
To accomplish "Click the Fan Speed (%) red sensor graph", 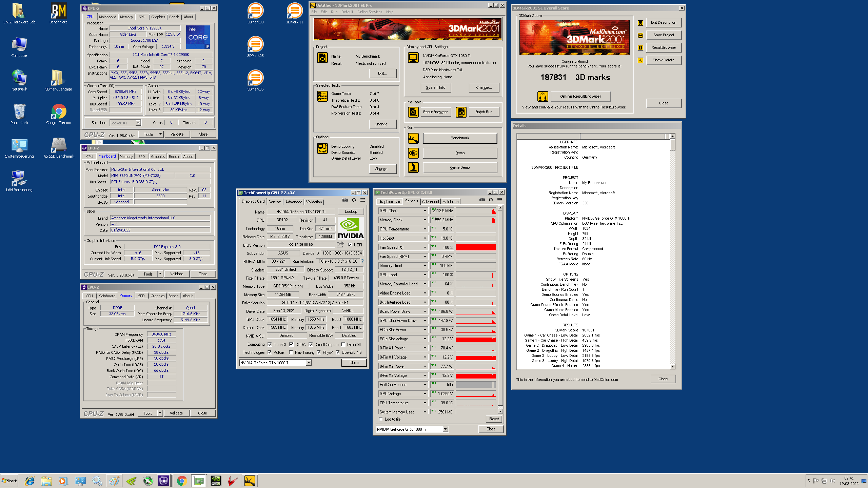I will click(x=476, y=247).
